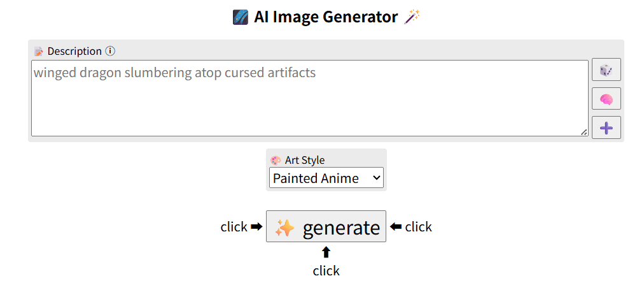Click the right-pointing arrow left of generate
This screenshot has width=644, height=290.
coord(256,226)
